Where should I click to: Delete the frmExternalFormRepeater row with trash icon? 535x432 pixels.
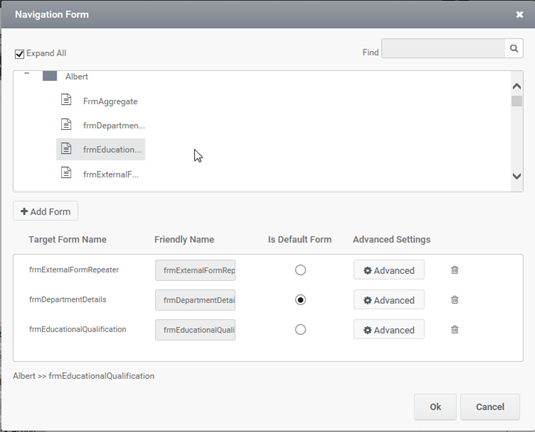(454, 270)
